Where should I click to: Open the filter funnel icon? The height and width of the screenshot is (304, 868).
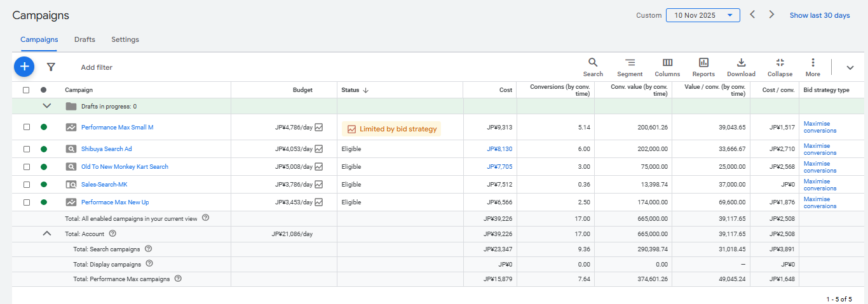(x=51, y=67)
